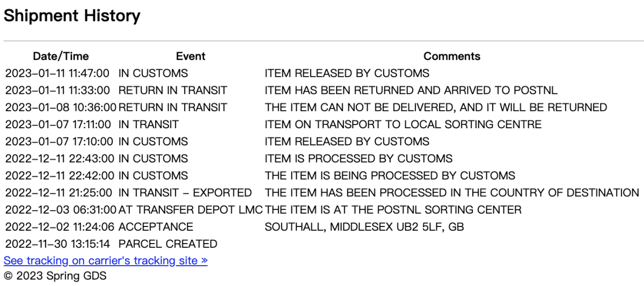This screenshot has width=644, height=286.
Task: Click the 'CAN NOT BE DELIVERED' comment
Action: [x=436, y=107]
